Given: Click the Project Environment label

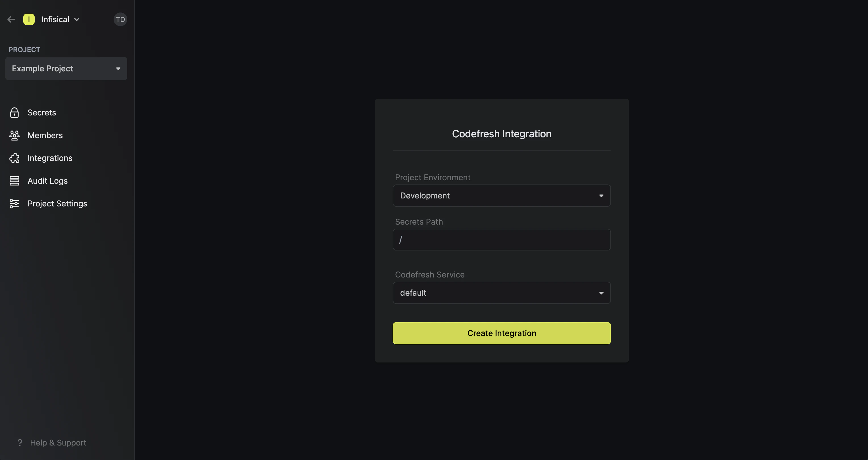Looking at the screenshot, I should (433, 177).
